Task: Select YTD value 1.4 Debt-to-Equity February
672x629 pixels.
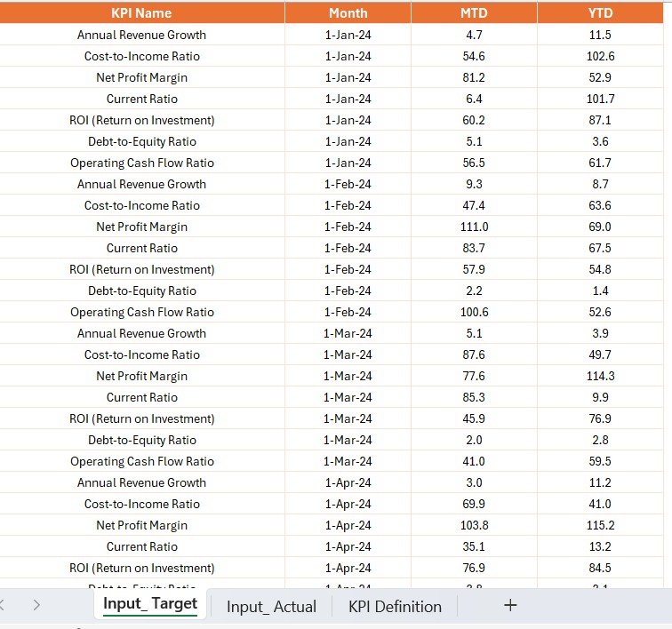Action: (x=600, y=291)
